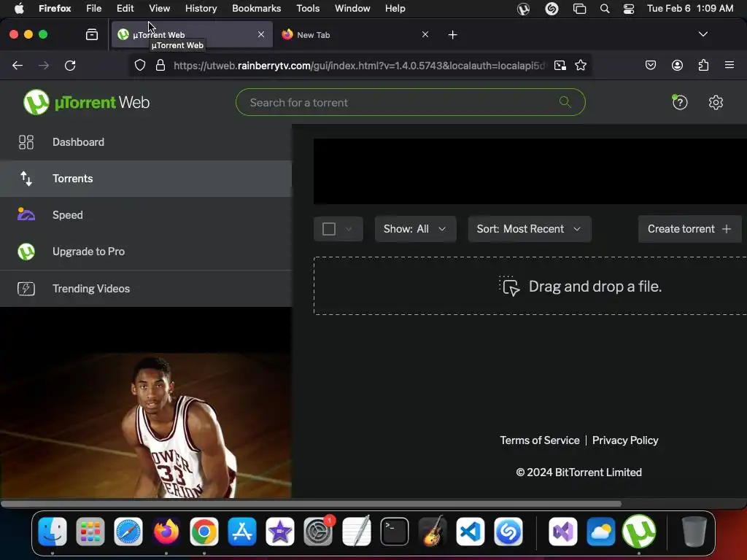The height and width of the screenshot is (560, 747).
Task: Open the Show: All filter dropdown
Action: (415, 229)
